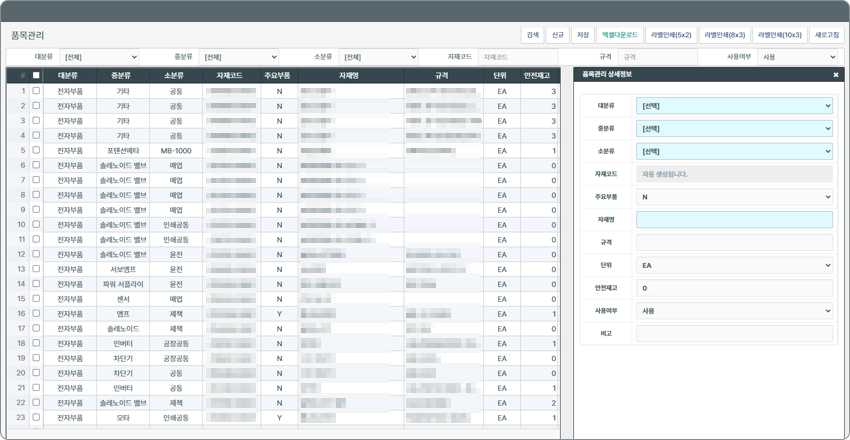Select the 공장공통 cell in row 18
Viewport: 850px width, 440px height.
176,343
